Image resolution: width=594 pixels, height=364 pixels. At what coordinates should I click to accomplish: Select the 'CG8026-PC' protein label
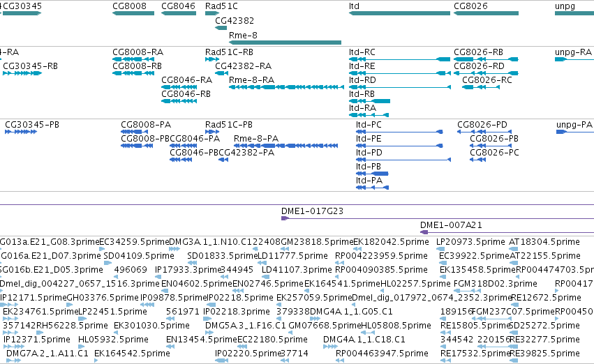[x=494, y=153]
